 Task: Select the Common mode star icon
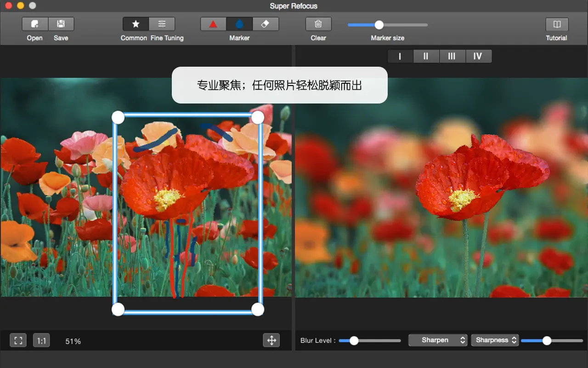click(135, 23)
